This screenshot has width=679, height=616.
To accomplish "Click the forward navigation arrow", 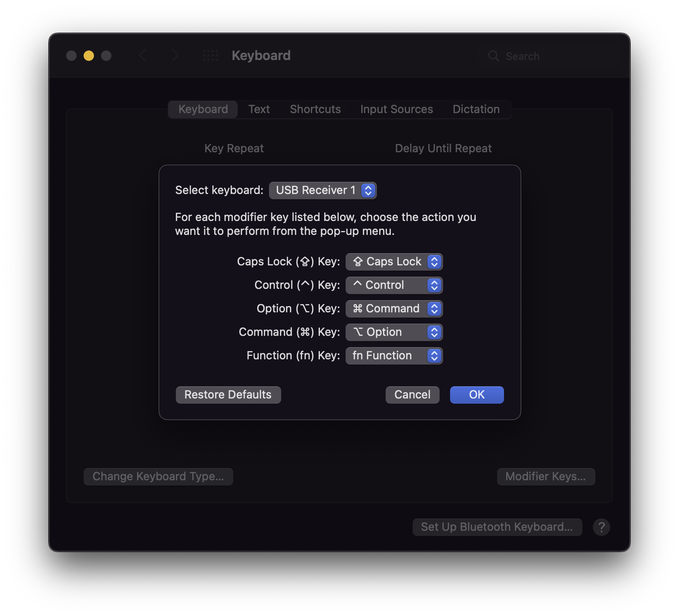I will pyautogui.click(x=175, y=55).
